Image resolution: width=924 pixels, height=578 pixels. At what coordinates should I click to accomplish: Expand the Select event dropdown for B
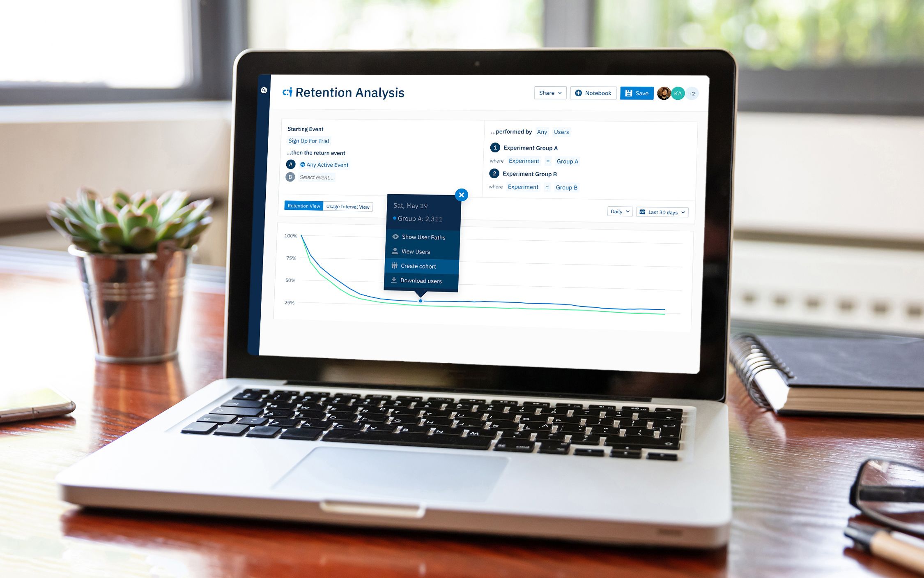coord(316,177)
